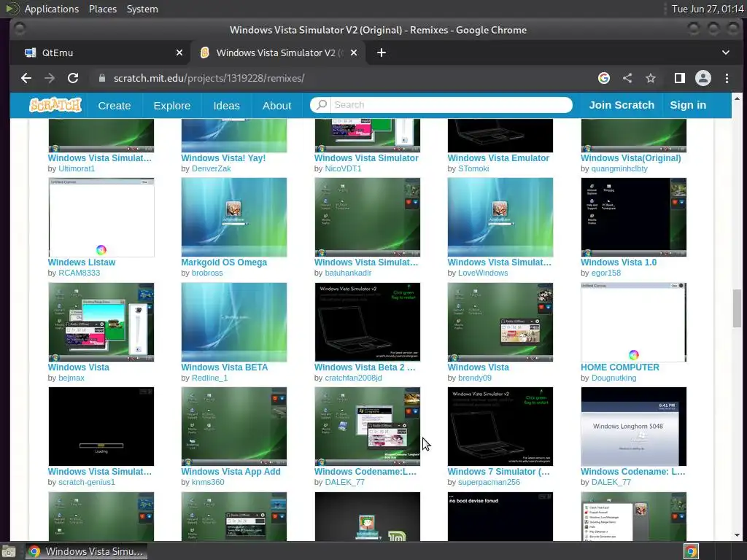This screenshot has height=560, width=747.
Task: Click the Join Scratch button
Action: 622,105
